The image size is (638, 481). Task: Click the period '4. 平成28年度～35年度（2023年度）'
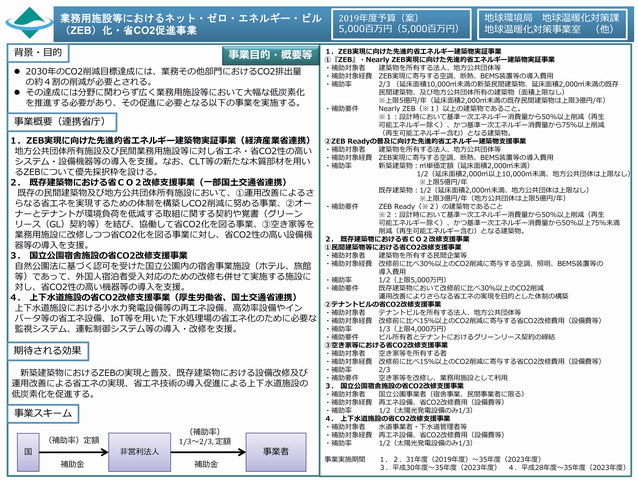pos(567,468)
